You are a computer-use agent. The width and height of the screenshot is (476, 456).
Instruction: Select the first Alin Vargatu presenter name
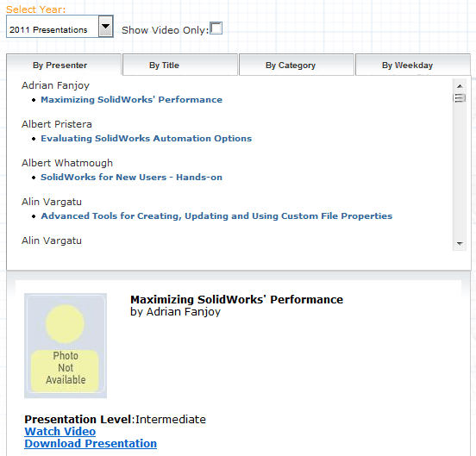pyautogui.click(x=52, y=202)
